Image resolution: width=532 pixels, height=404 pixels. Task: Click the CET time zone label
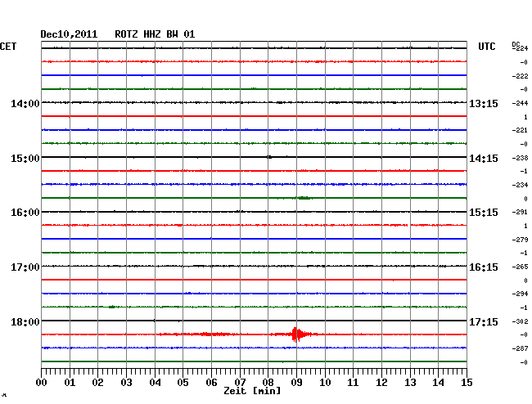8,47
